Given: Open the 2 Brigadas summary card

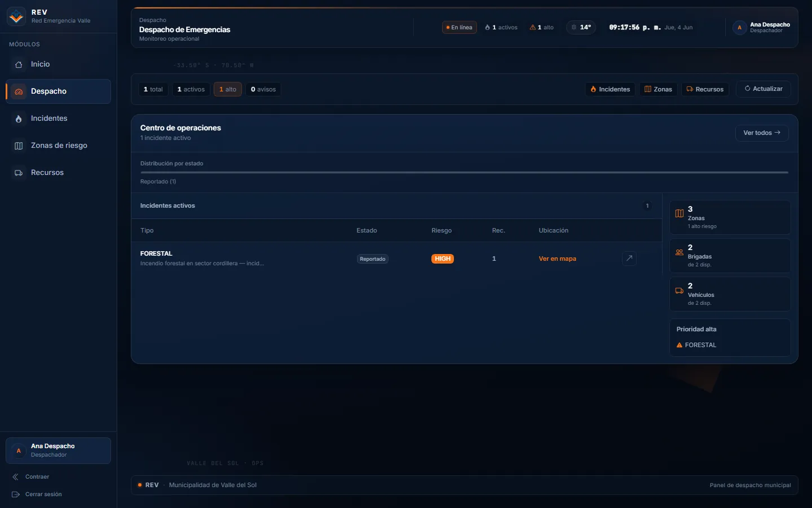Looking at the screenshot, I should click(x=730, y=256).
